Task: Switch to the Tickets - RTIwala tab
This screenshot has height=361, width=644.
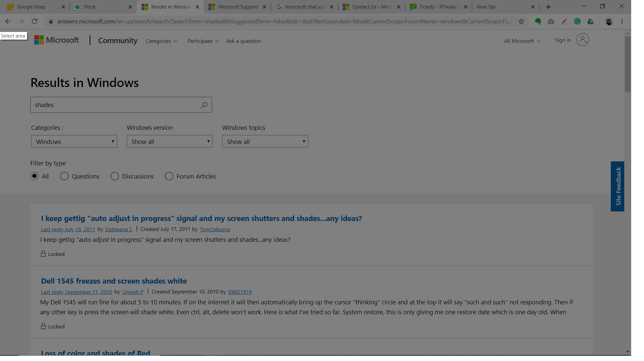Action: (x=439, y=7)
